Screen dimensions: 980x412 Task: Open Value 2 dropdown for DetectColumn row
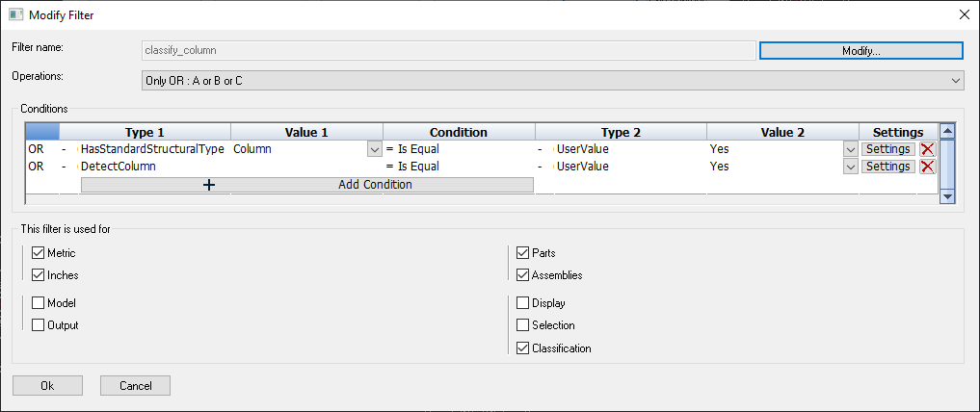(x=849, y=167)
